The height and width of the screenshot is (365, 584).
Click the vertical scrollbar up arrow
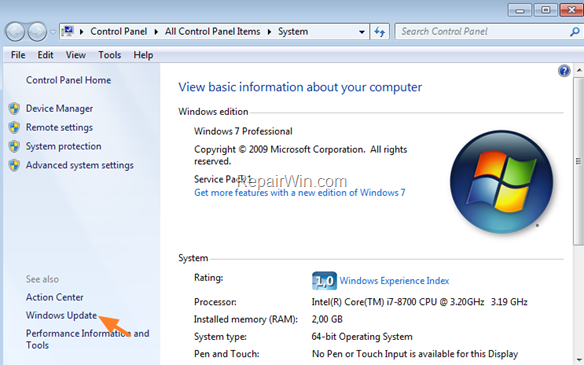point(578,70)
